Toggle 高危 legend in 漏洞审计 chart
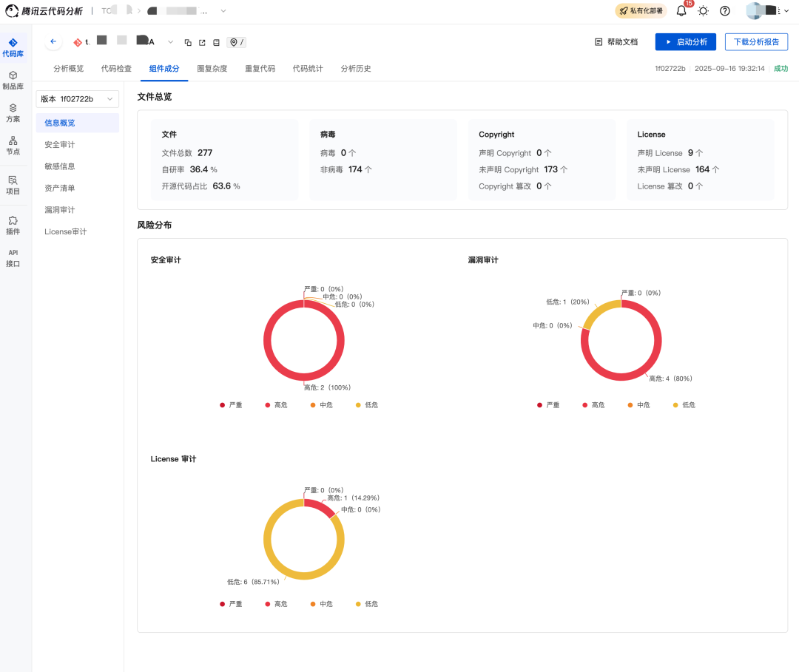 coord(593,404)
